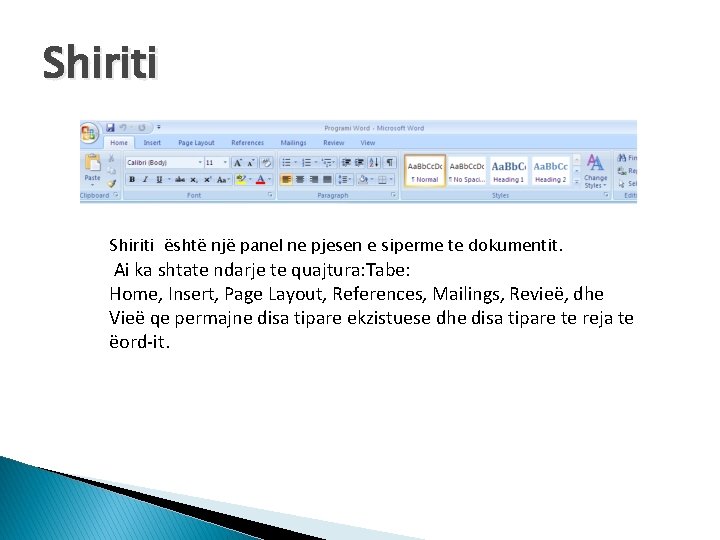Open the Review tab
This screenshot has width=720, height=540.
point(333,143)
